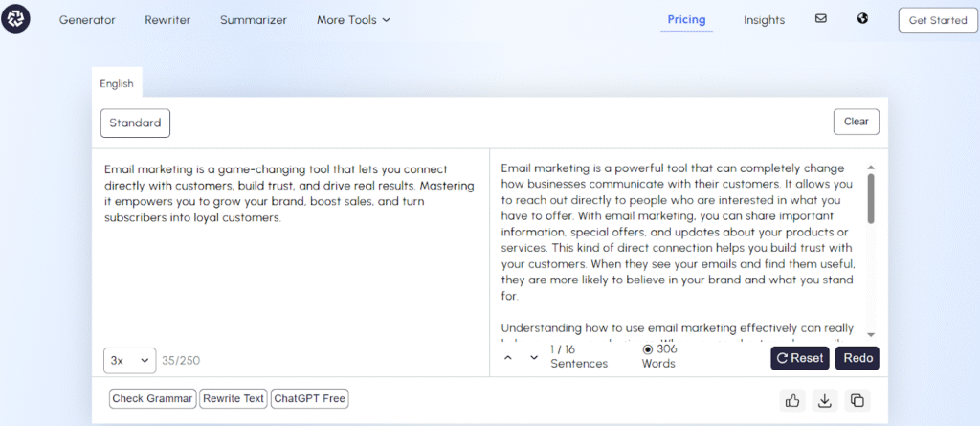Open the mail envelope icon
This screenshot has height=426, width=980.
tap(820, 18)
